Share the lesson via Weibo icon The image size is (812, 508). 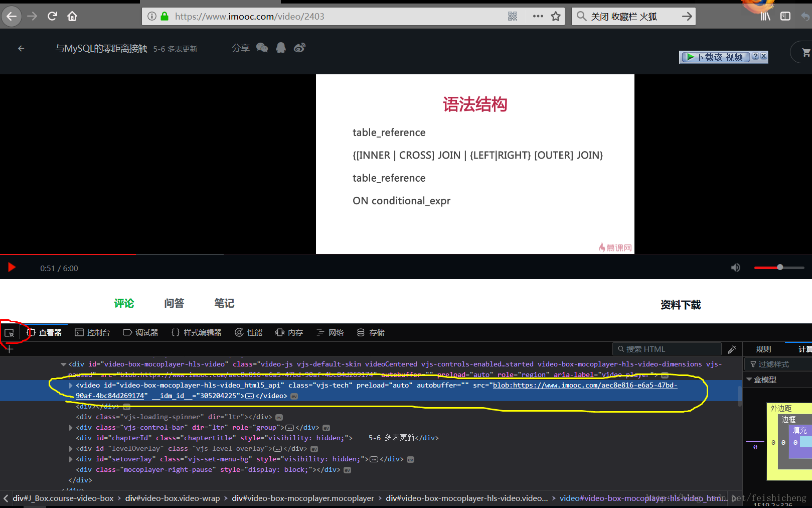(x=299, y=48)
